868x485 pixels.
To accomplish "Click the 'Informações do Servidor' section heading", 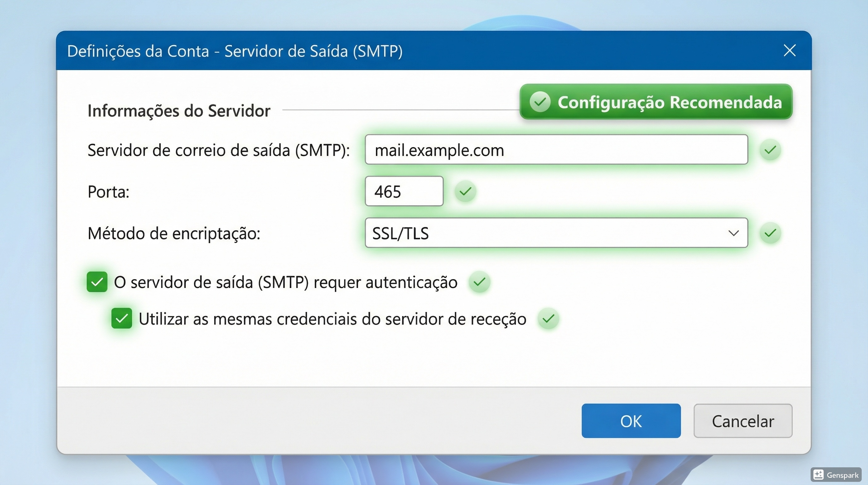I will click(179, 111).
